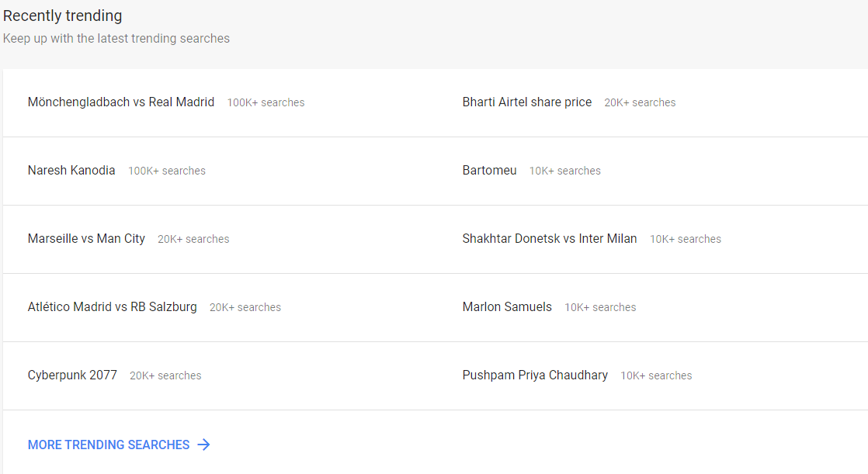868x474 pixels.
Task: Open the Cyberpunk 2077 trending search
Action: tap(72, 375)
